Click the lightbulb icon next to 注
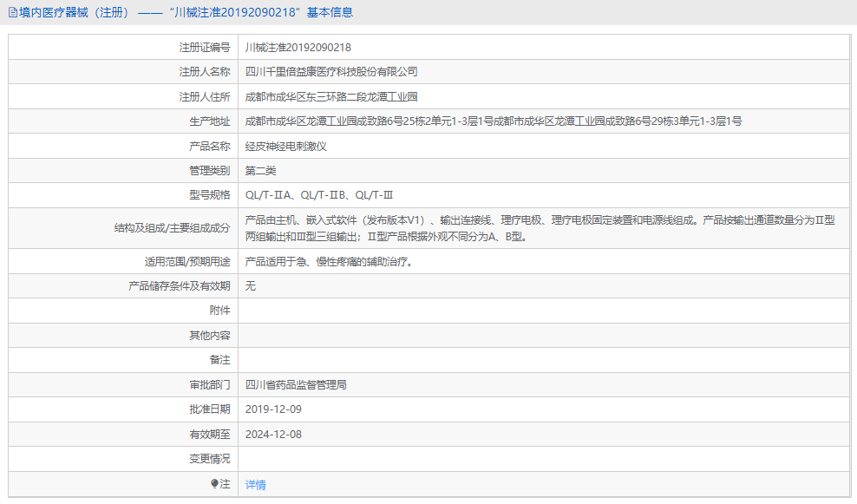 [214, 483]
